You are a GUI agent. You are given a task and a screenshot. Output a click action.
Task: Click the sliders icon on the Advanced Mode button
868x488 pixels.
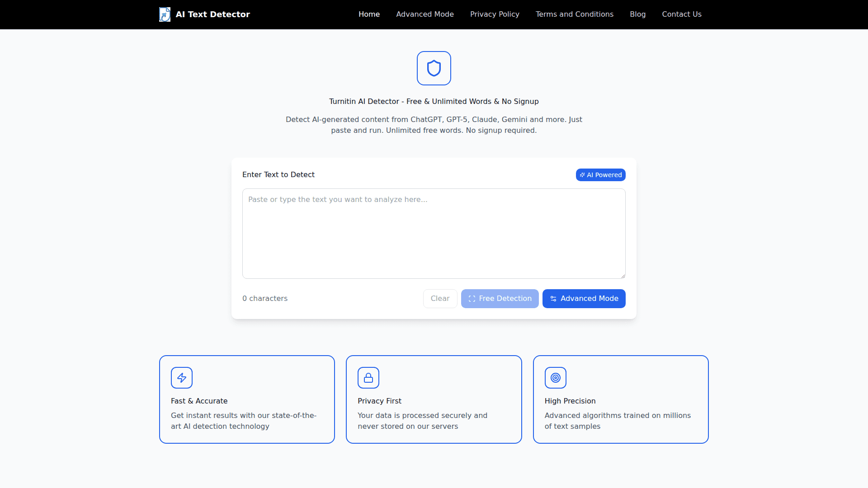553,299
